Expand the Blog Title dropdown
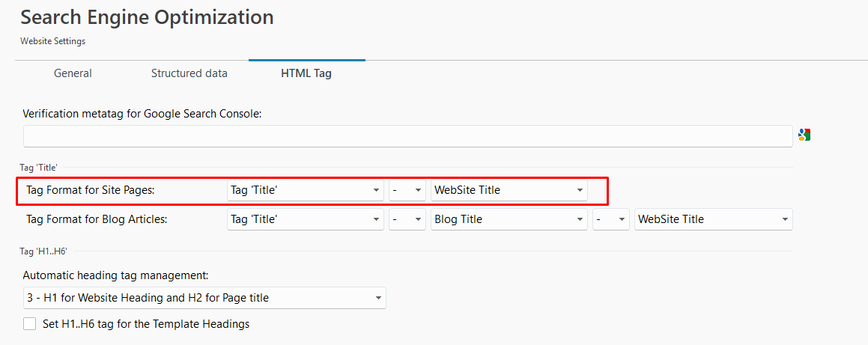The width and height of the screenshot is (868, 345). point(509,219)
